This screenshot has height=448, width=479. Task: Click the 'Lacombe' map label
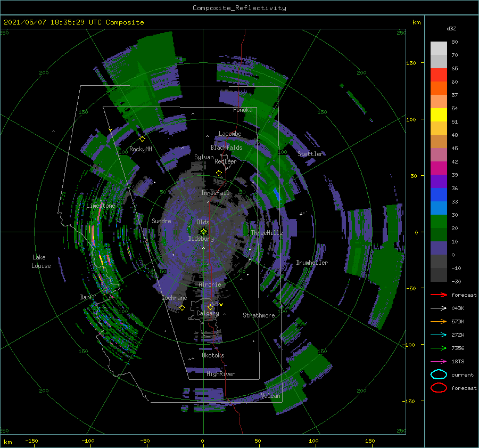pyautogui.click(x=230, y=134)
